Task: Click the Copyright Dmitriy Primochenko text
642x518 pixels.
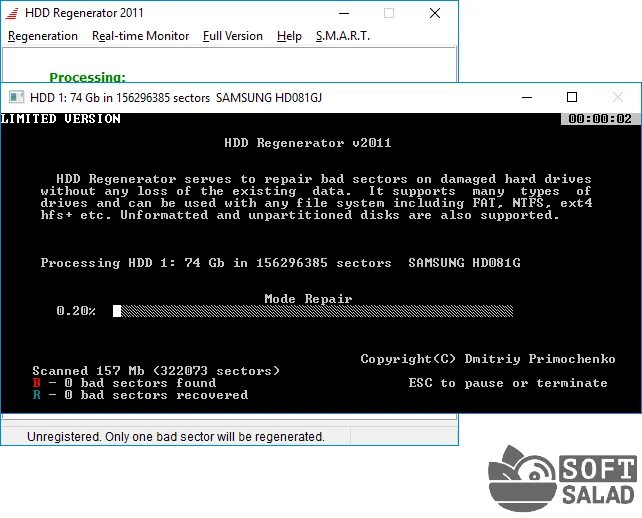Action: (488, 359)
